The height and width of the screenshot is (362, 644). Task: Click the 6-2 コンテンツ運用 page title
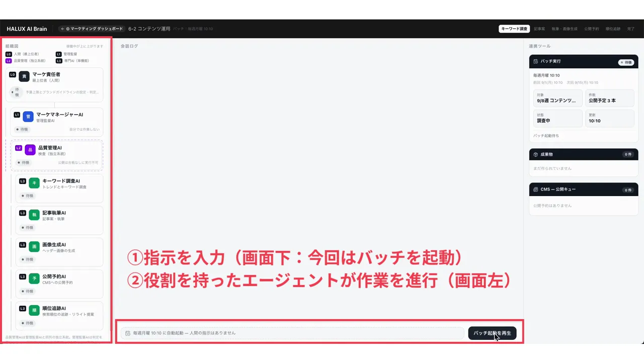[x=149, y=29]
